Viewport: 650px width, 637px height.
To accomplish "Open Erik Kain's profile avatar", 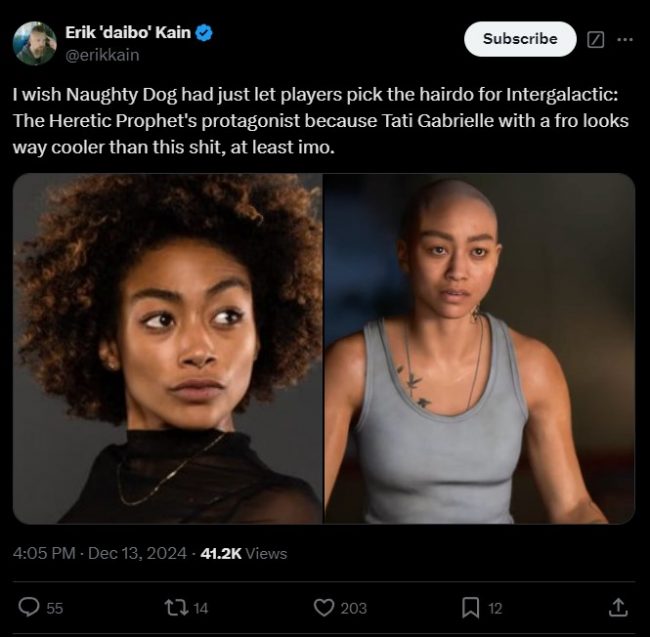I will (35, 44).
